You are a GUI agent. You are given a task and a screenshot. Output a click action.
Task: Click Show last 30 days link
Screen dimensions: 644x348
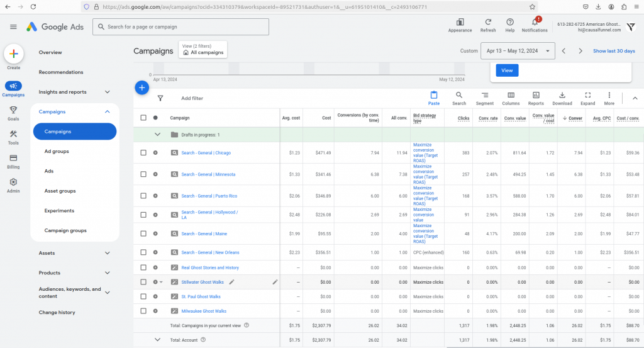pyautogui.click(x=614, y=51)
